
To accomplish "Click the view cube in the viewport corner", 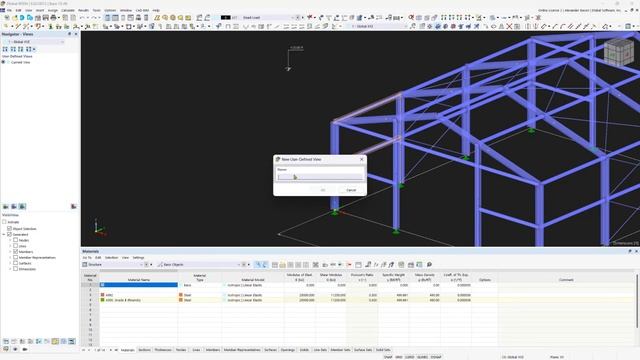I will [618, 52].
